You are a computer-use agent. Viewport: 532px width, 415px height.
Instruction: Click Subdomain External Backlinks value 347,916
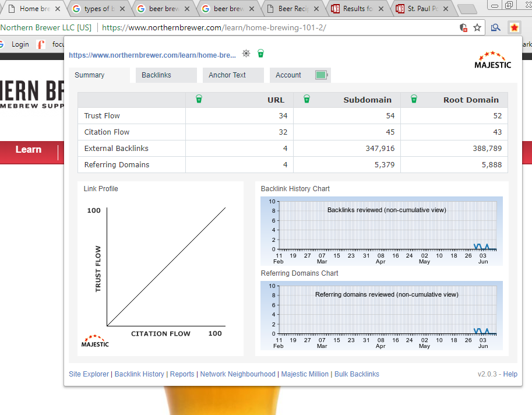[380, 148]
